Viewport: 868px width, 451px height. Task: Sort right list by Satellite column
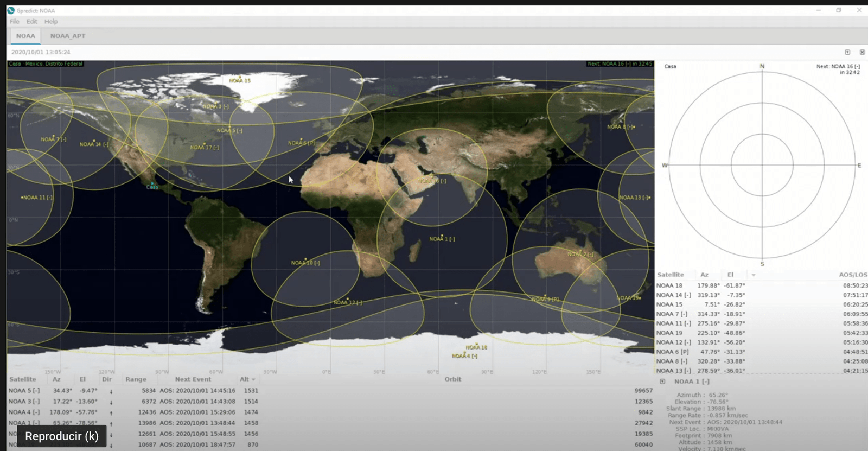[671, 275]
